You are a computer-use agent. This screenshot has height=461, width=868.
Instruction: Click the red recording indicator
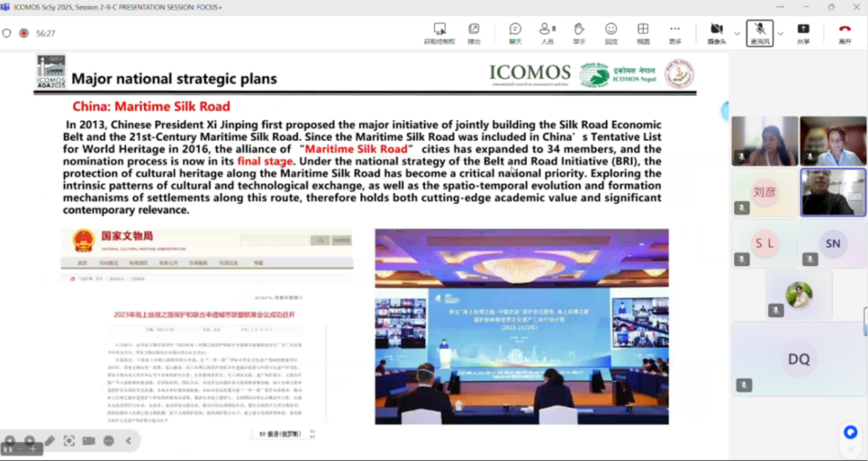click(x=24, y=33)
